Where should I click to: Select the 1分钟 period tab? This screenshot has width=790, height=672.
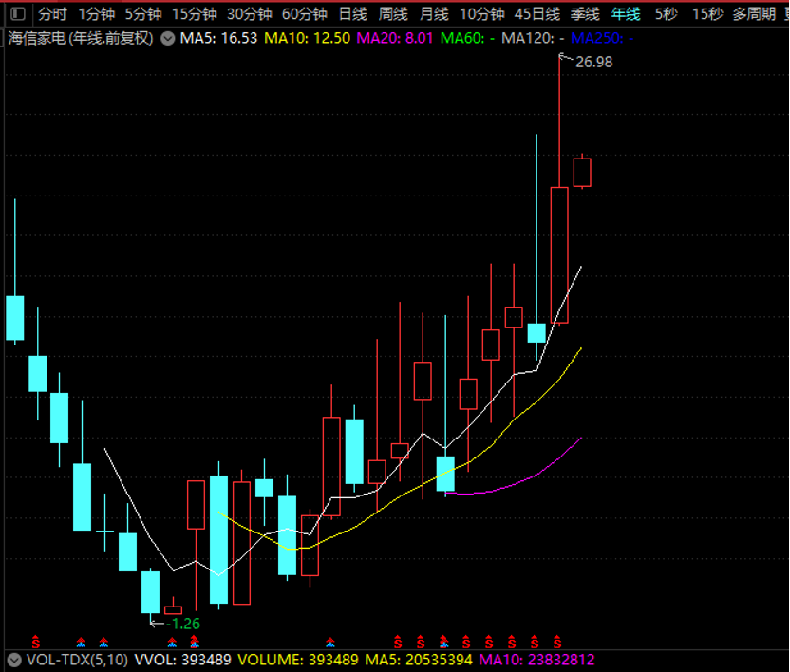point(96,14)
